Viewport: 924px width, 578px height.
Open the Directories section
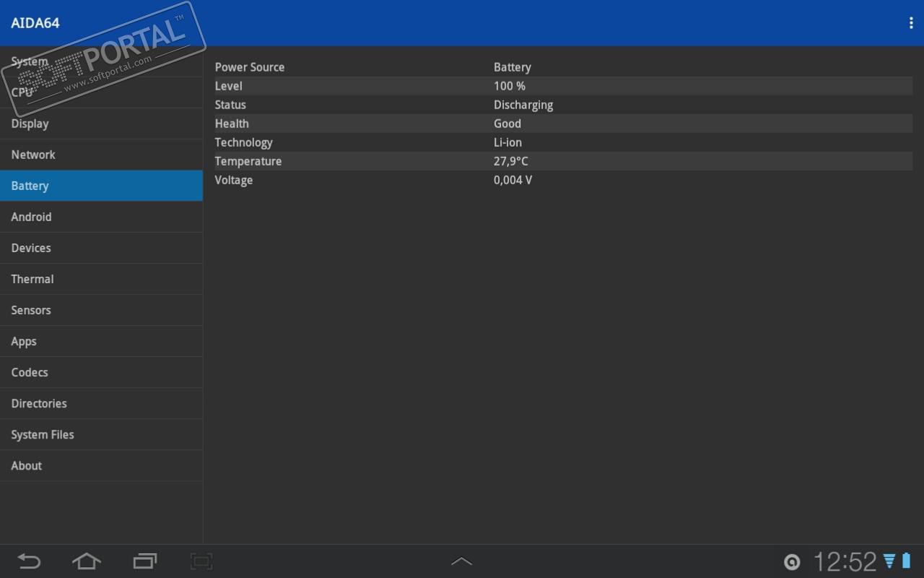tap(101, 403)
